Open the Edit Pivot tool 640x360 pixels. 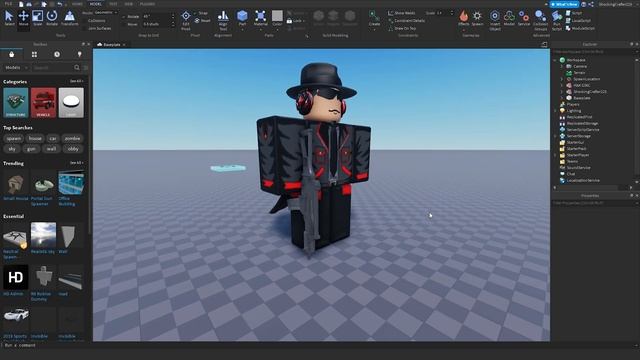click(x=186, y=20)
